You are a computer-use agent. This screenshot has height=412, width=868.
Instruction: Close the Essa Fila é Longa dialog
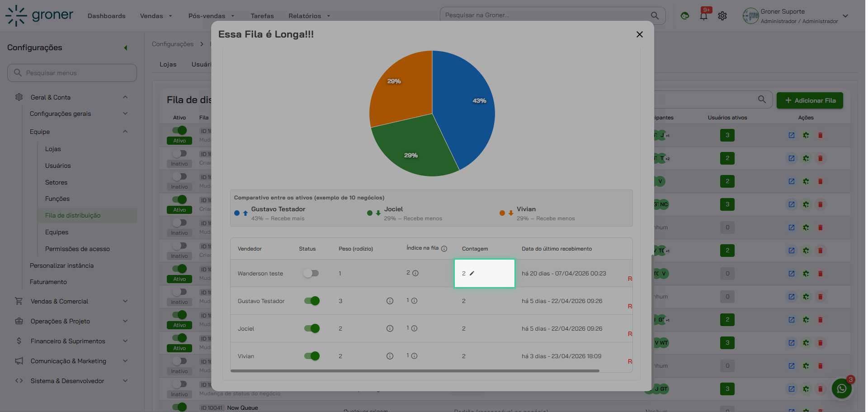coord(639,34)
